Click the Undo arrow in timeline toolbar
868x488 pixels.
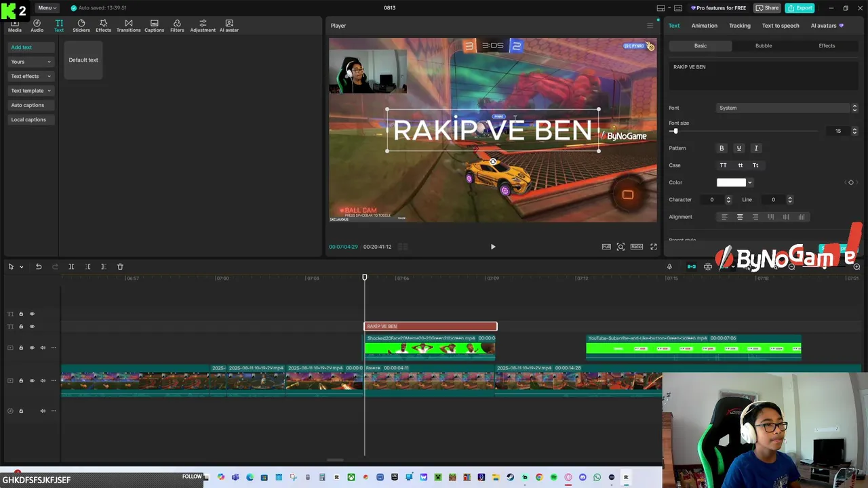39,266
